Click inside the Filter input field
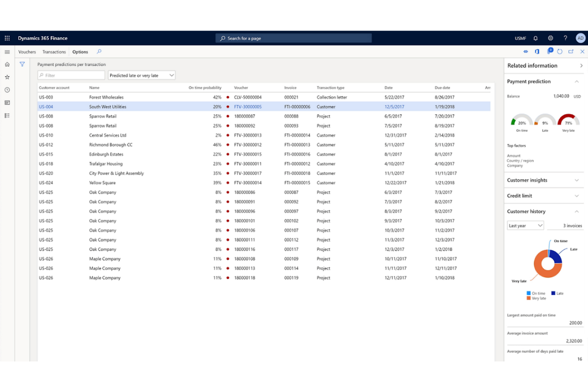Screen dimensions: 588x392 (71, 75)
